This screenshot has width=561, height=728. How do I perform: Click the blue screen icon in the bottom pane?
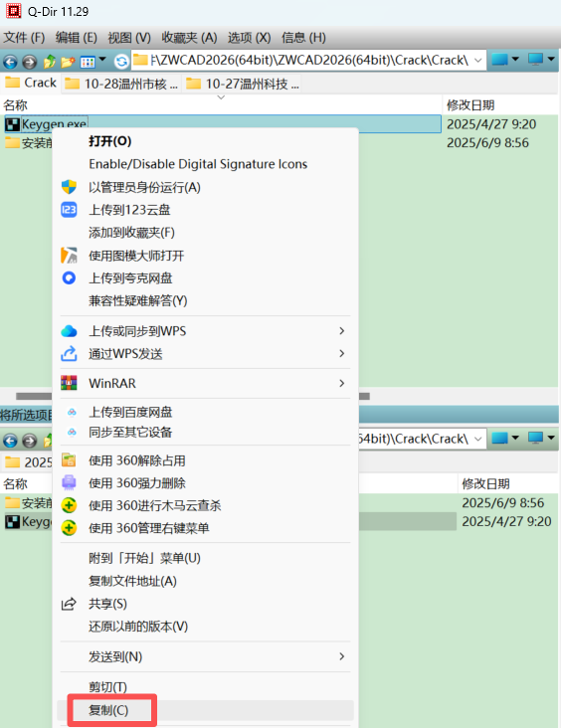499,439
